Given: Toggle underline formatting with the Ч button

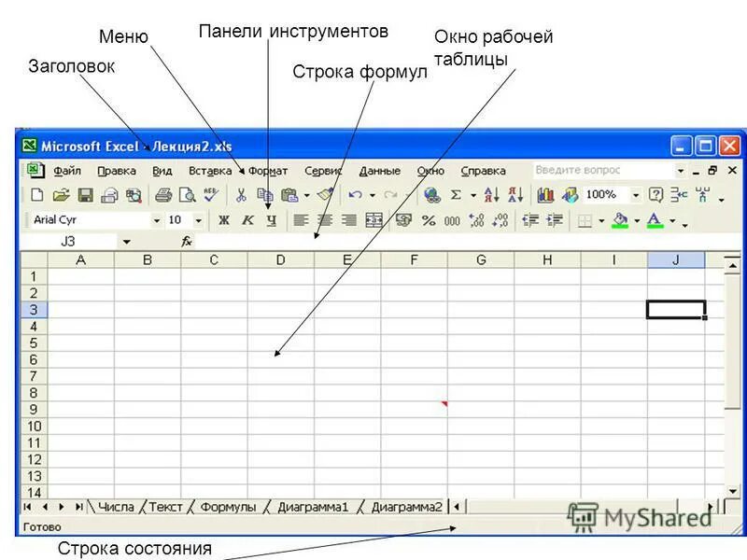Looking at the screenshot, I should (x=271, y=221).
